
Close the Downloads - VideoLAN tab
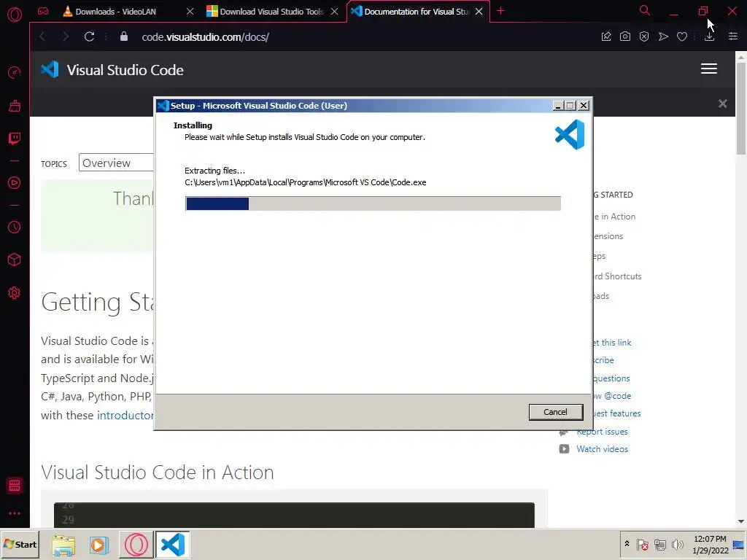(x=190, y=12)
